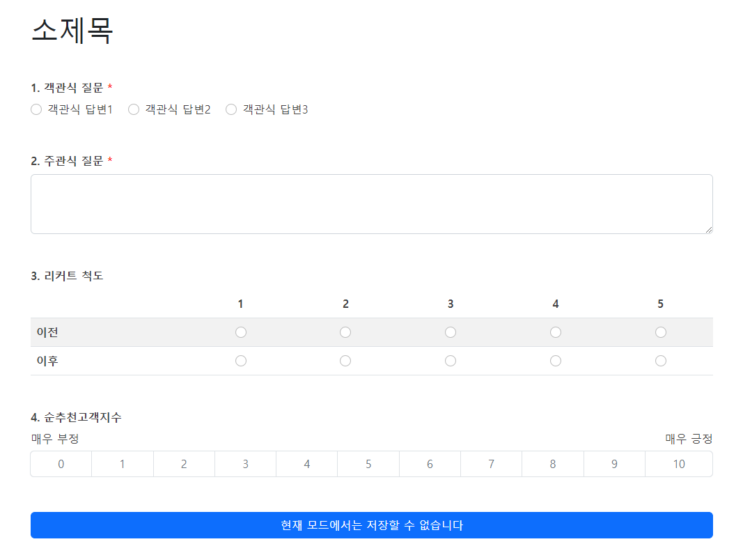The image size is (743, 560).
Task: Pick score 9 on the 순추천고객지수 scale
Action: pyautogui.click(x=614, y=464)
